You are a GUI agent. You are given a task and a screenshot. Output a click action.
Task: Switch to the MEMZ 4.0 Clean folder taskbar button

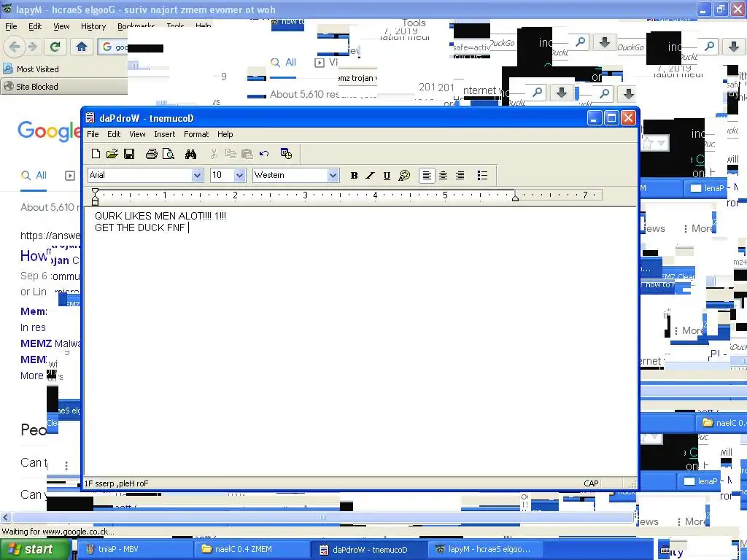[252, 550]
